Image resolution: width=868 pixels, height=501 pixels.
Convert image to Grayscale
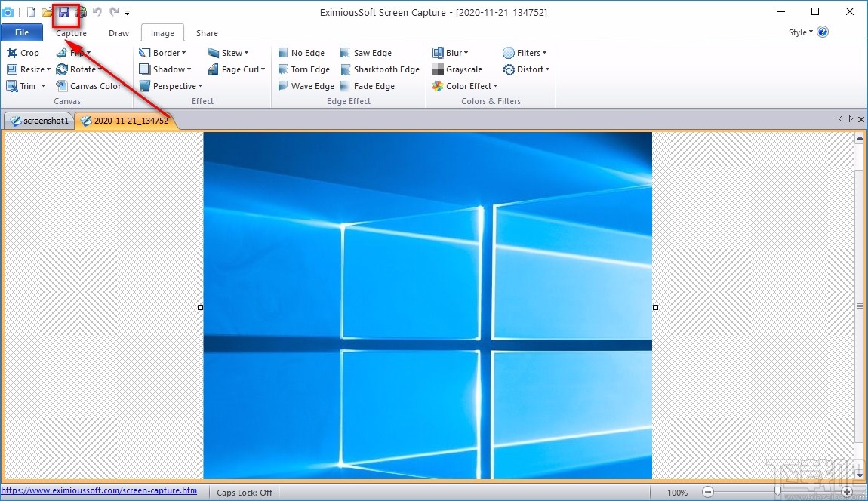click(457, 69)
